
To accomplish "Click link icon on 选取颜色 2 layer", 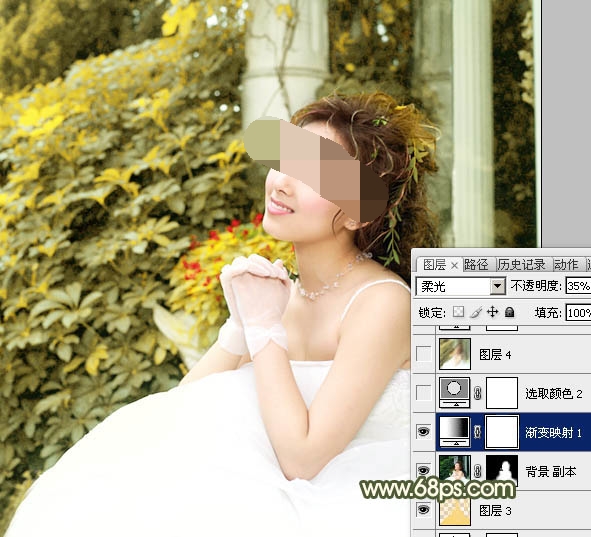I will [x=478, y=393].
